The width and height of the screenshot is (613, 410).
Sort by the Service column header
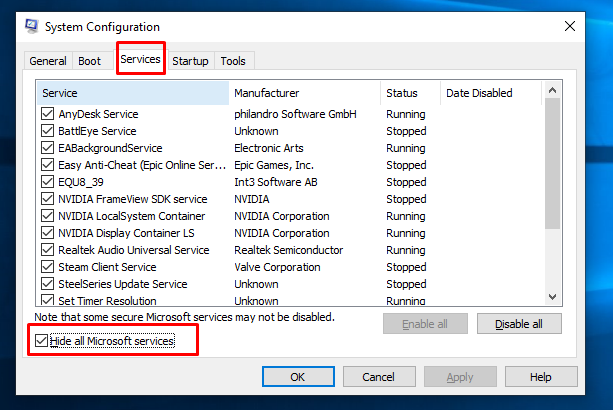(133, 93)
